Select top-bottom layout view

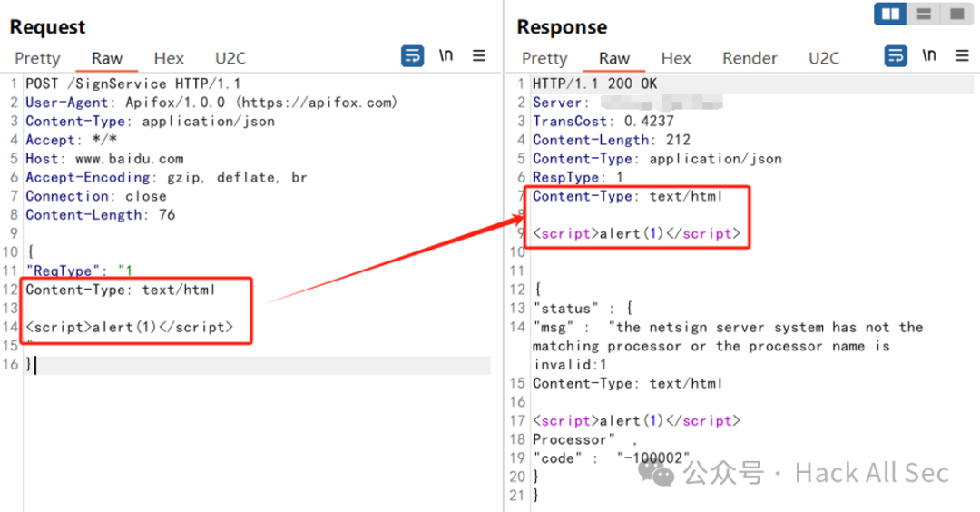click(x=924, y=14)
